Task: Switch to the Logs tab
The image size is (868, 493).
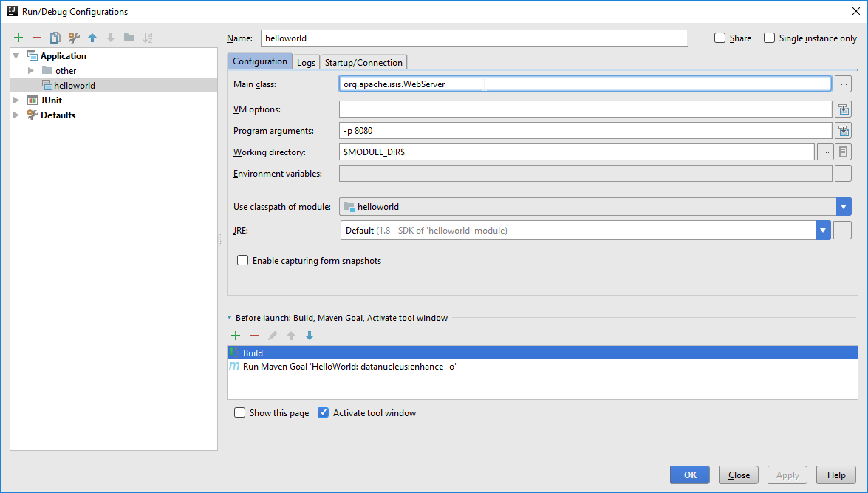Action: coord(306,63)
